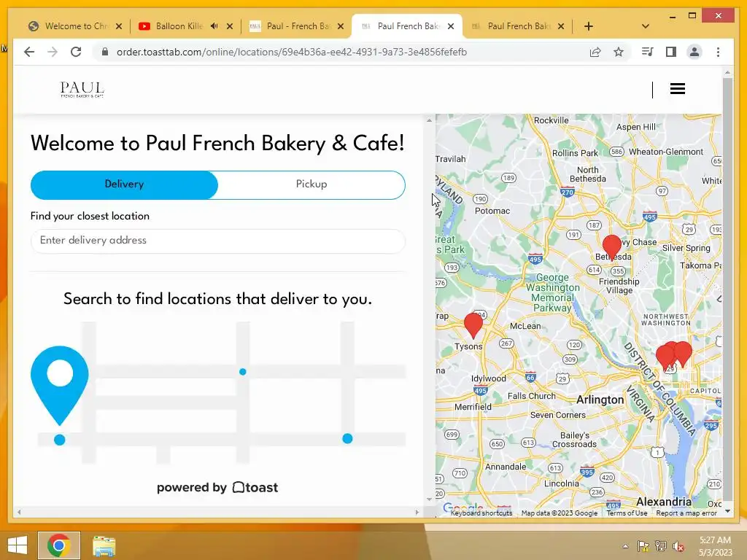Image resolution: width=747 pixels, height=560 pixels.
Task: Click the taskbar clock 5:27 AM
Action: click(x=715, y=540)
